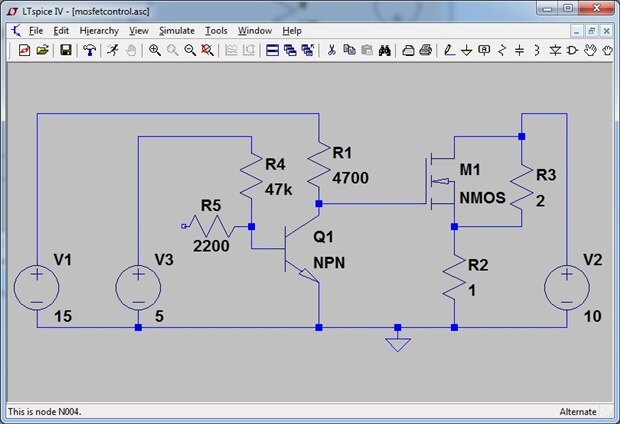Click the Zoom In magnifier with plus
620x424 pixels.
point(155,50)
